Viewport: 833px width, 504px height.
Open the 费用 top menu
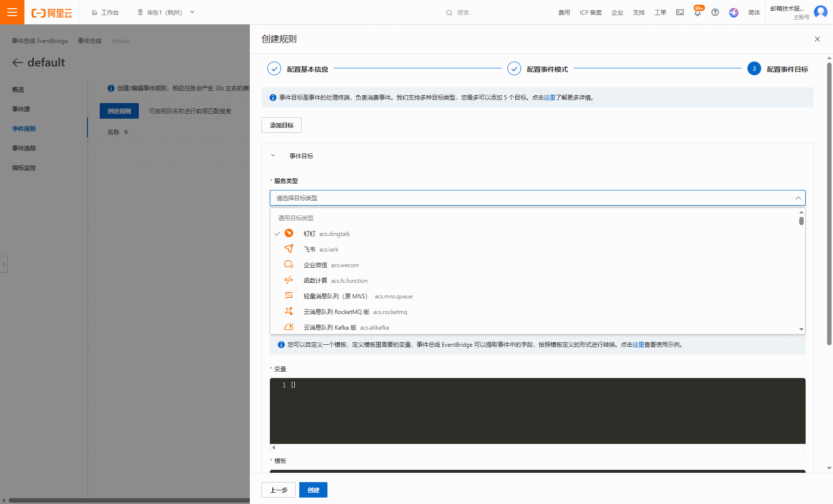(x=564, y=13)
